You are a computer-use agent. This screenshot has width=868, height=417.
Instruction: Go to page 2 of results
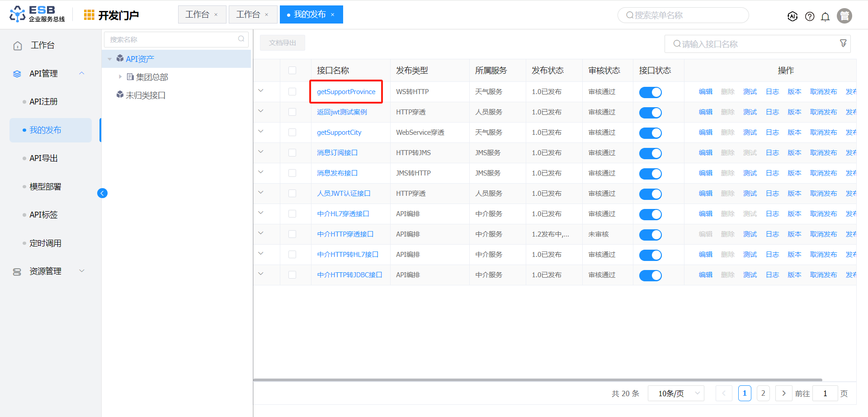tap(763, 393)
